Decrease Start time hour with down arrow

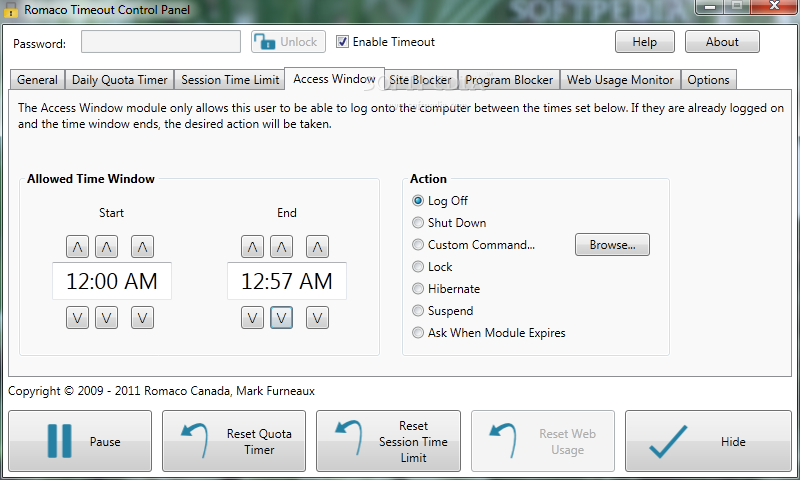pyautogui.click(x=77, y=318)
